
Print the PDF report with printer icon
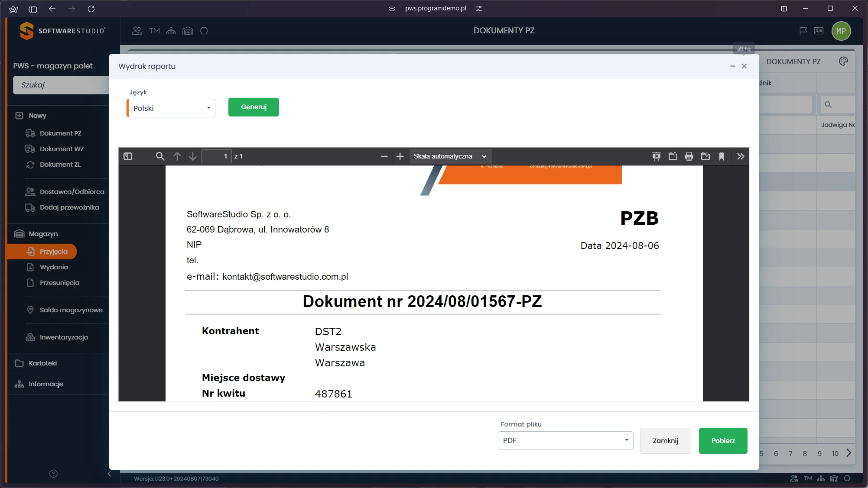point(689,156)
